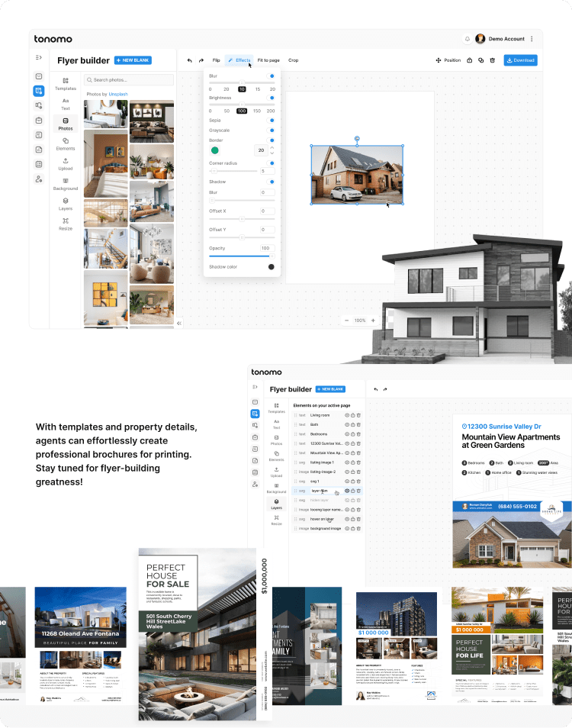Open notifications via the bell icon
Screen dimensions: 572x728
pos(468,39)
